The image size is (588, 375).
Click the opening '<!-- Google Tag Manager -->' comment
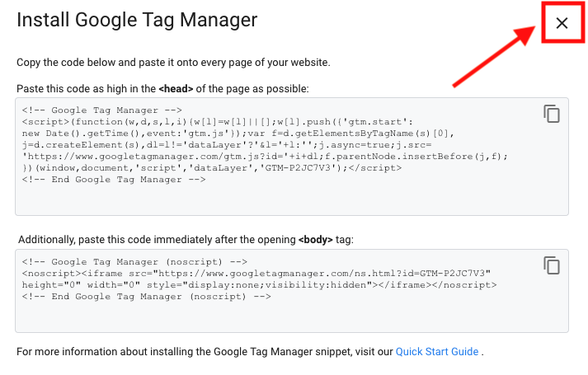pyautogui.click(x=102, y=110)
